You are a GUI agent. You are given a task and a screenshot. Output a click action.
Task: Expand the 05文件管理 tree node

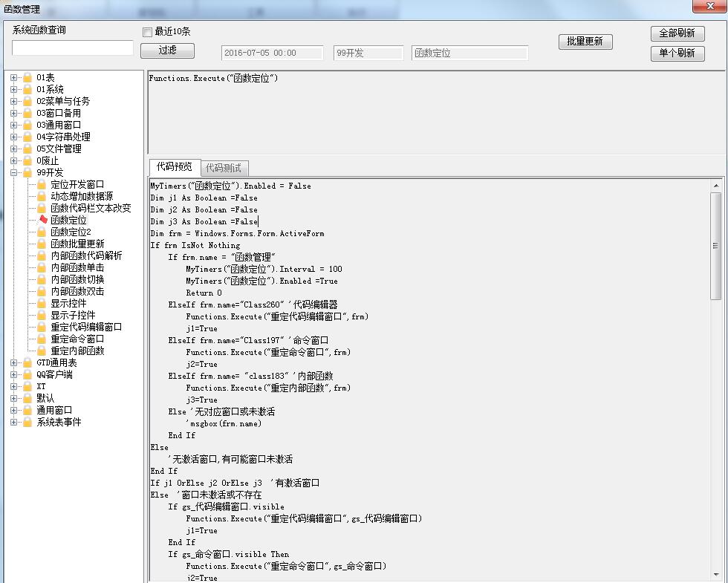click(13, 149)
